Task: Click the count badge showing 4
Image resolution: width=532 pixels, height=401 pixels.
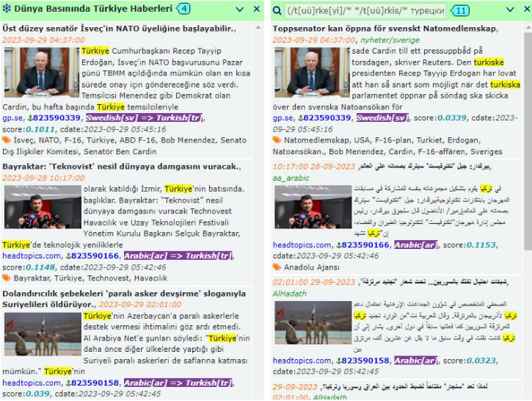Action: tap(183, 9)
